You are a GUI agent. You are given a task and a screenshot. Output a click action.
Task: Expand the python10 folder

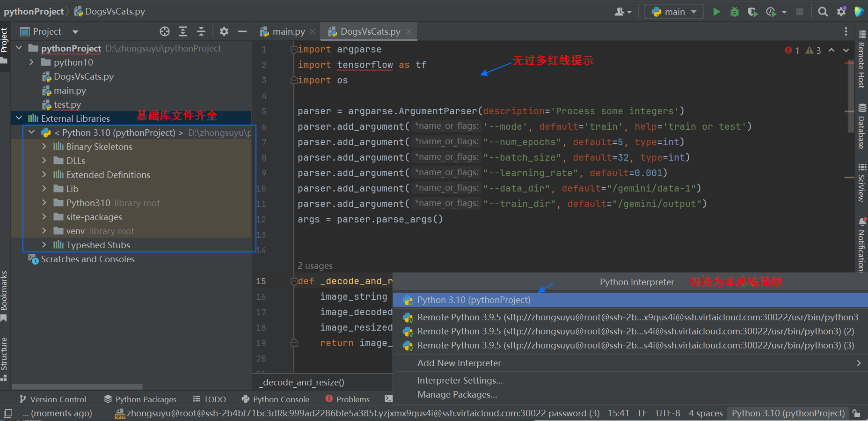click(x=31, y=62)
